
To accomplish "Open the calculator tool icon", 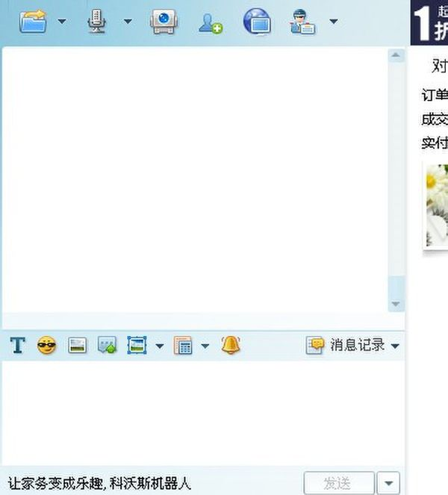I will (x=183, y=346).
